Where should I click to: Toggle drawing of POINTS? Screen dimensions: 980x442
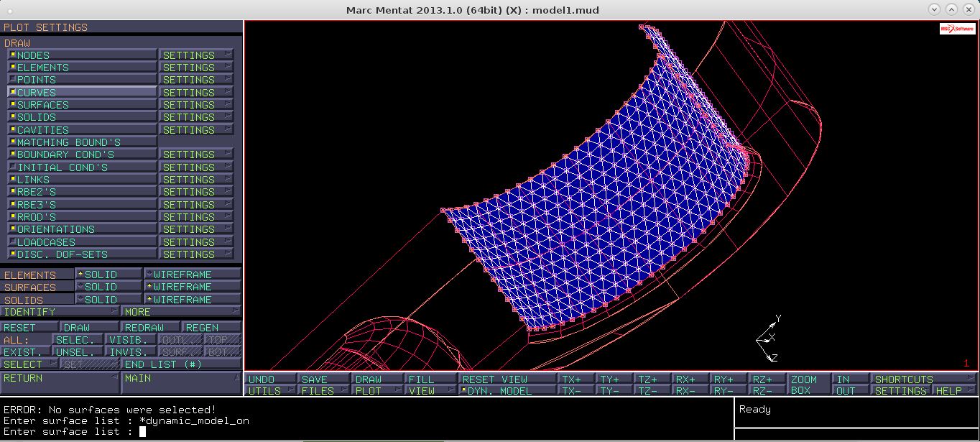click(x=83, y=80)
